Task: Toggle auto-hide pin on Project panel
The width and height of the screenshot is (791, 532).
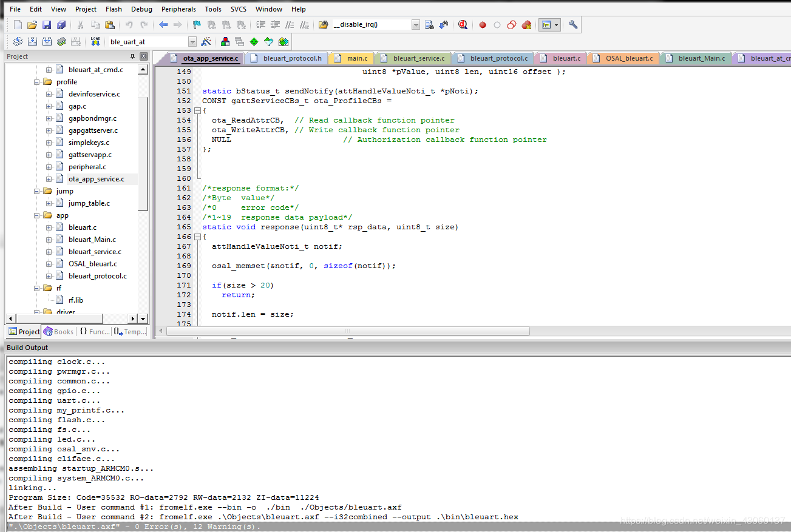Action: pos(133,56)
